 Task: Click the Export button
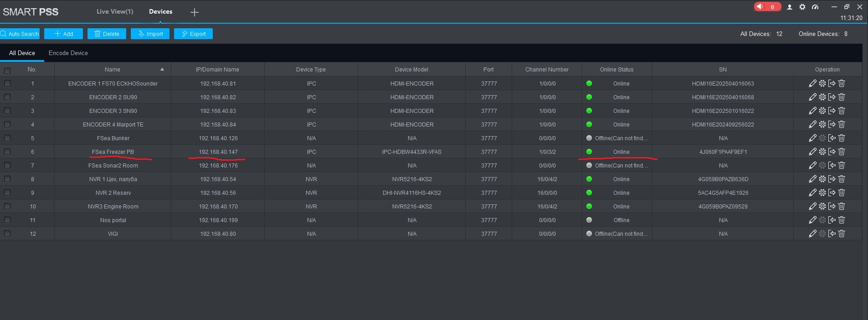193,34
